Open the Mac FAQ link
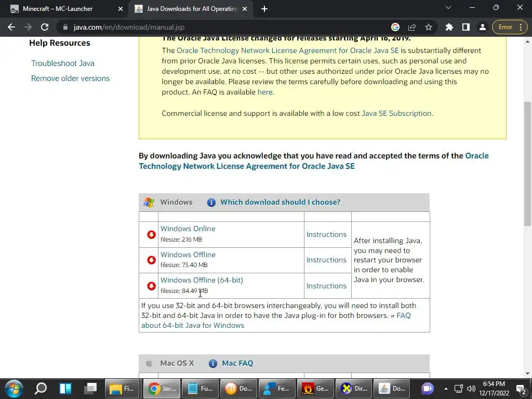Viewport: 532px width, 399px height. [x=237, y=363]
